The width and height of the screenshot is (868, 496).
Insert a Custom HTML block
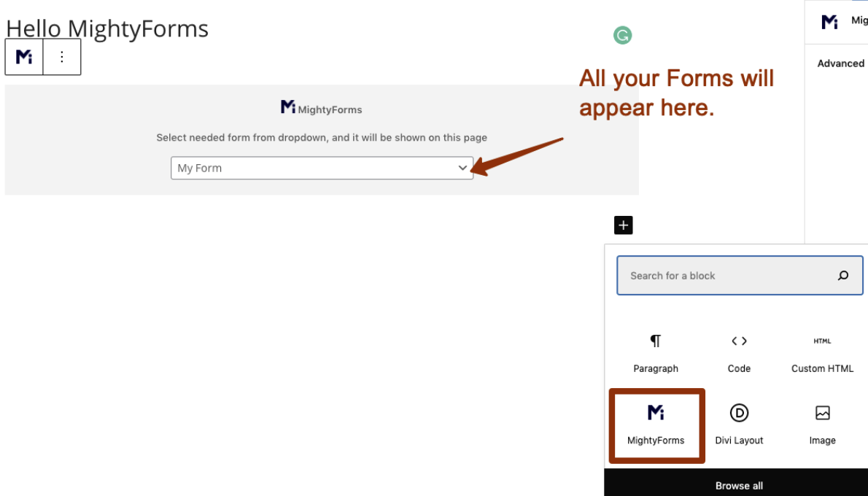822,354
